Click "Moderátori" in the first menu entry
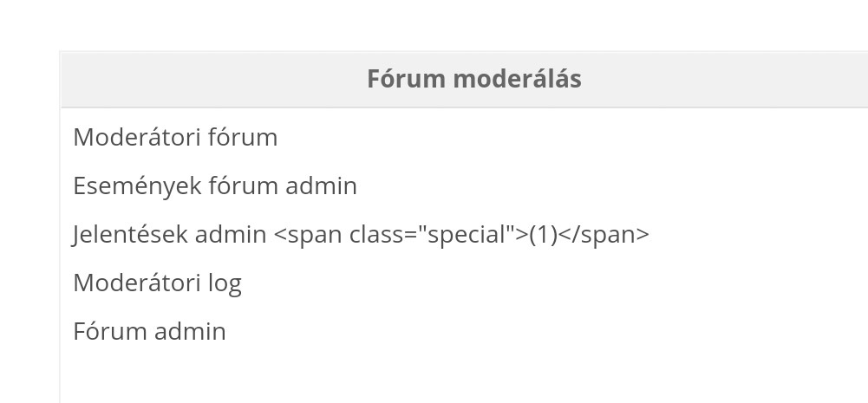This screenshot has width=868, height=403. pyautogui.click(x=137, y=137)
